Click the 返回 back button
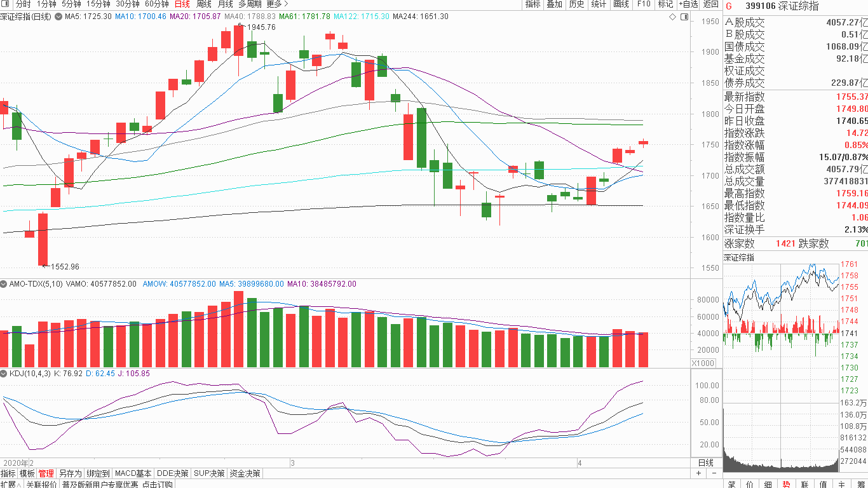The image size is (868, 488). click(710, 4)
